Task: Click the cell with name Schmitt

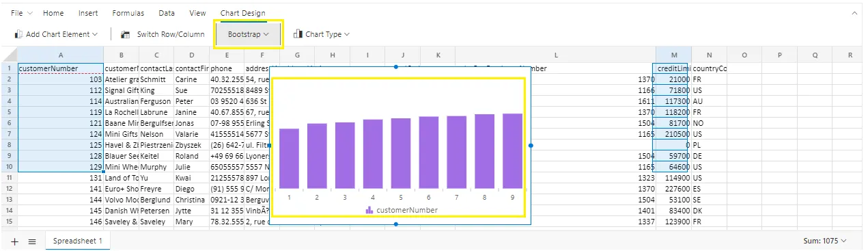Action: 156,79
